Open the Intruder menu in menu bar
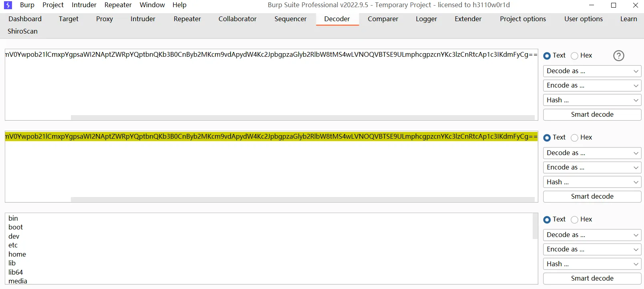Image resolution: width=644 pixels, height=289 pixels. click(84, 5)
